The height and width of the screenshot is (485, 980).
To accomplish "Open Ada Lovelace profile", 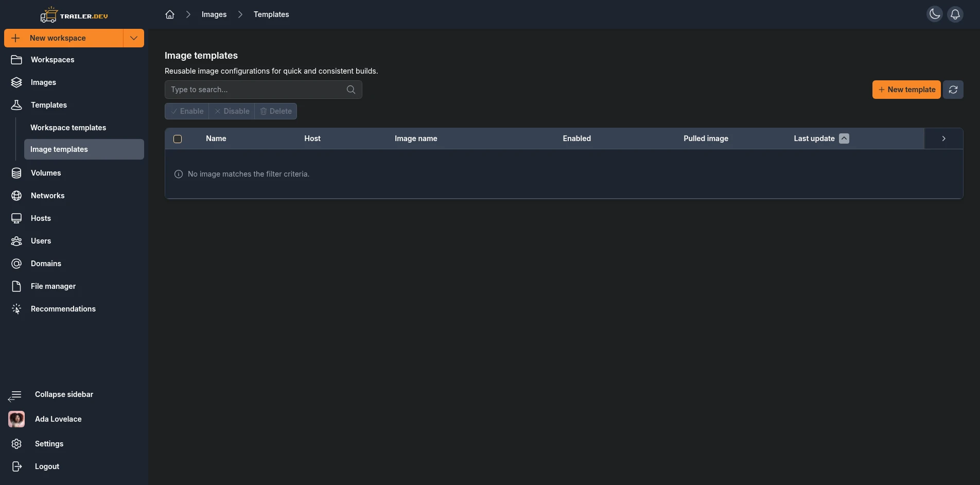I will (x=58, y=419).
